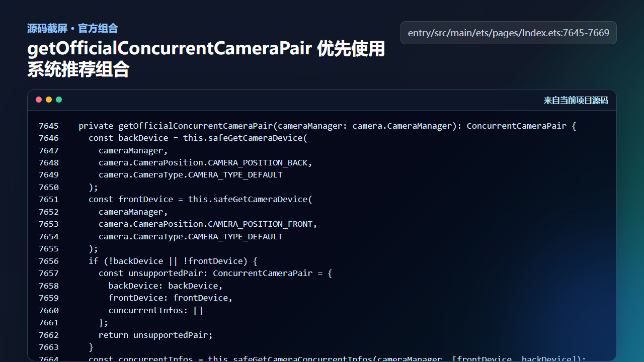Click cameraManager, on line 7647
This screenshot has width=644, height=362.
click(133, 150)
